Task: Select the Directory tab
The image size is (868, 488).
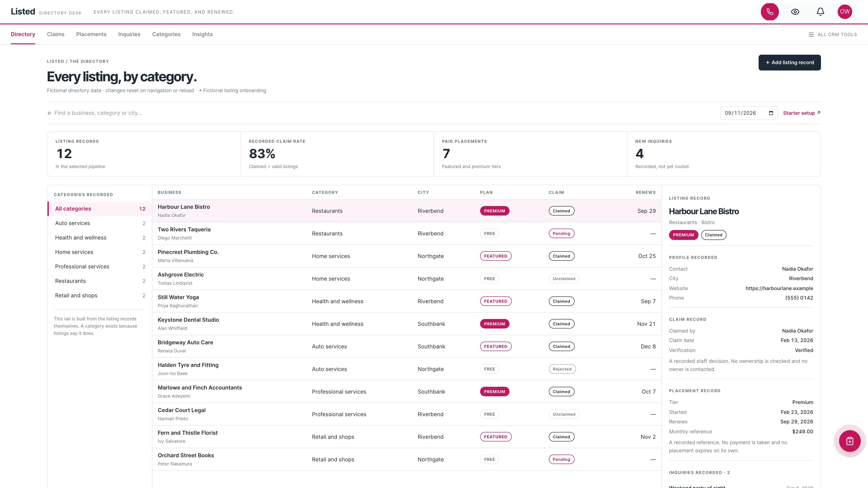Action: click(x=23, y=34)
